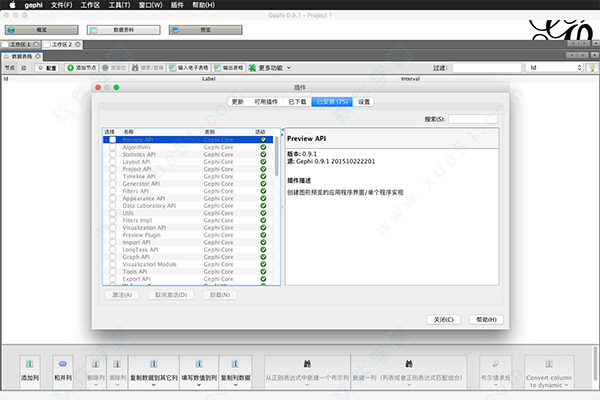Select the Visualization Module row

(x=188, y=264)
